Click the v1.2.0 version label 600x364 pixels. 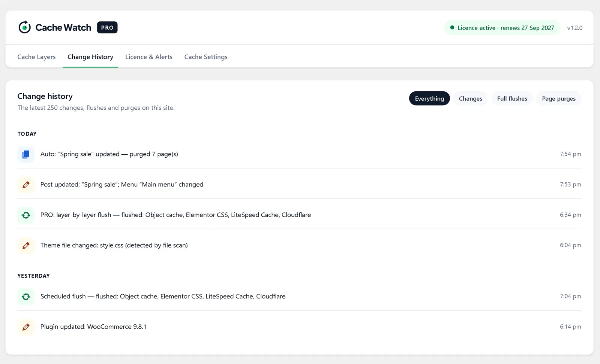[x=575, y=28]
